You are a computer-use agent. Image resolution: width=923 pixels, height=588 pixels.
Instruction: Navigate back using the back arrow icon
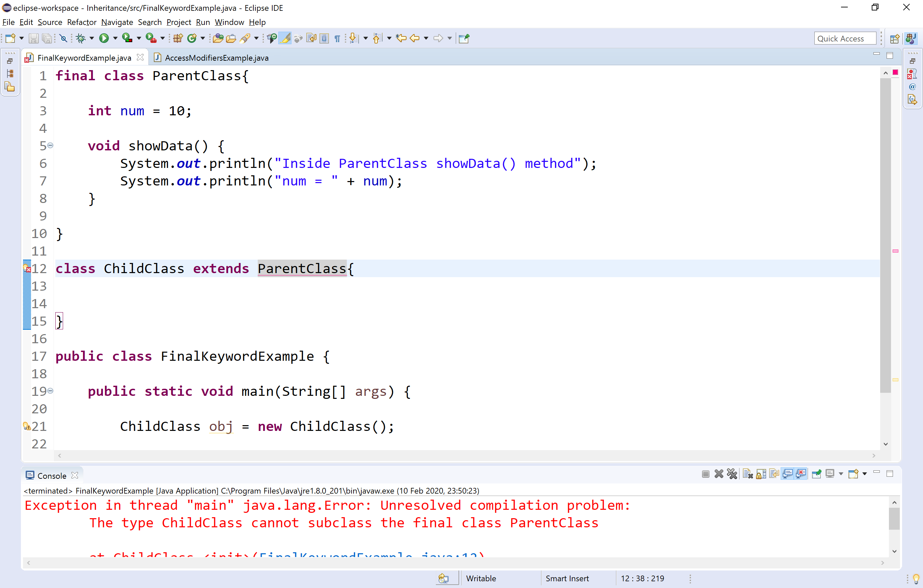[415, 38]
